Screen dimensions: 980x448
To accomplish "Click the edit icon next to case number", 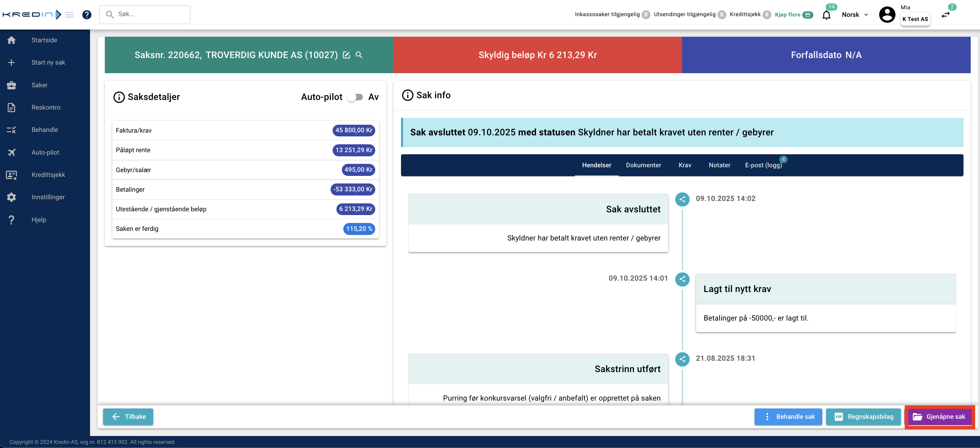I will [346, 55].
